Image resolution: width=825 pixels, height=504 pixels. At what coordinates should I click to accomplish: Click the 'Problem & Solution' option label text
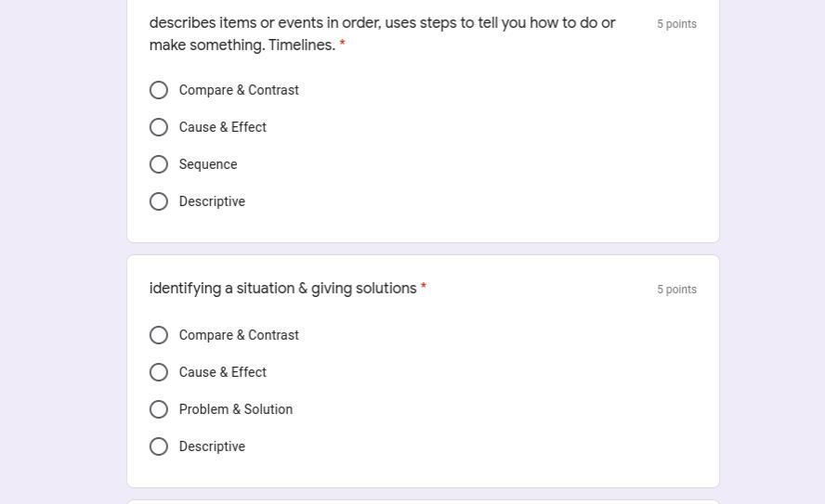point(236,409)
